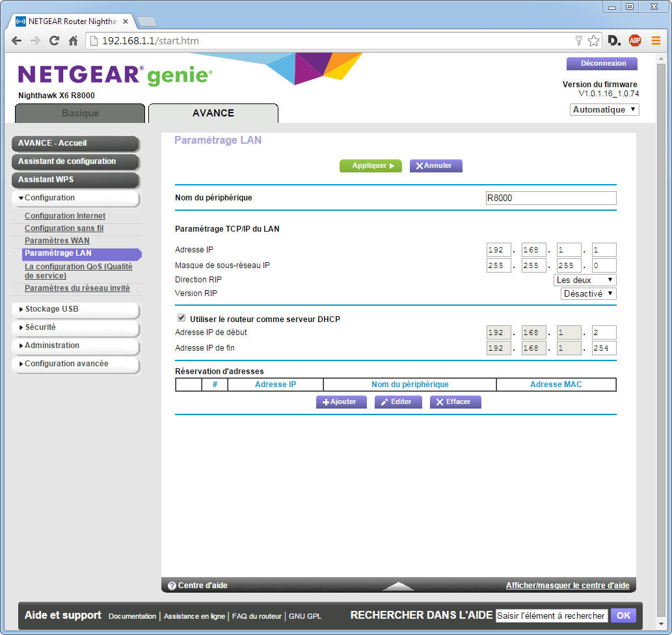
Task: Open Configuration sans fil page
Action: click(64, 228)
